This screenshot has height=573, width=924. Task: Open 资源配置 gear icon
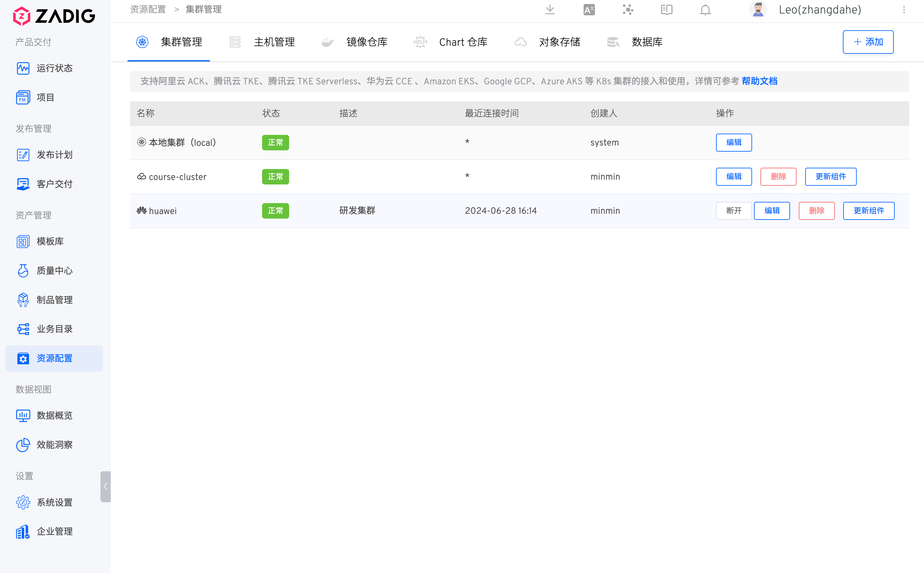click(23, 359)
